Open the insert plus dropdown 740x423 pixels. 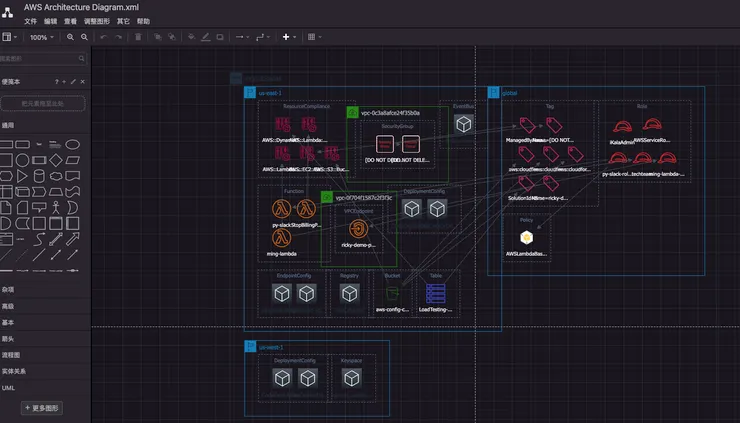click(x=289, y=37)
